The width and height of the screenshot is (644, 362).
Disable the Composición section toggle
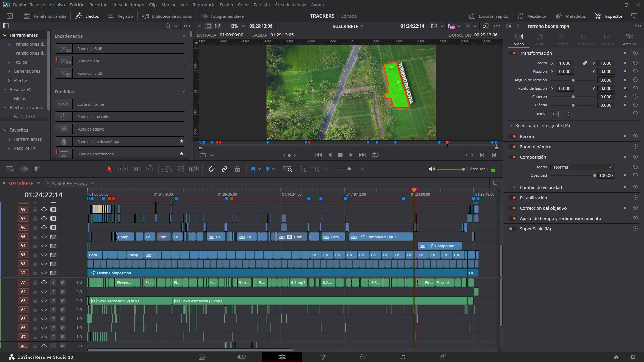513,157
